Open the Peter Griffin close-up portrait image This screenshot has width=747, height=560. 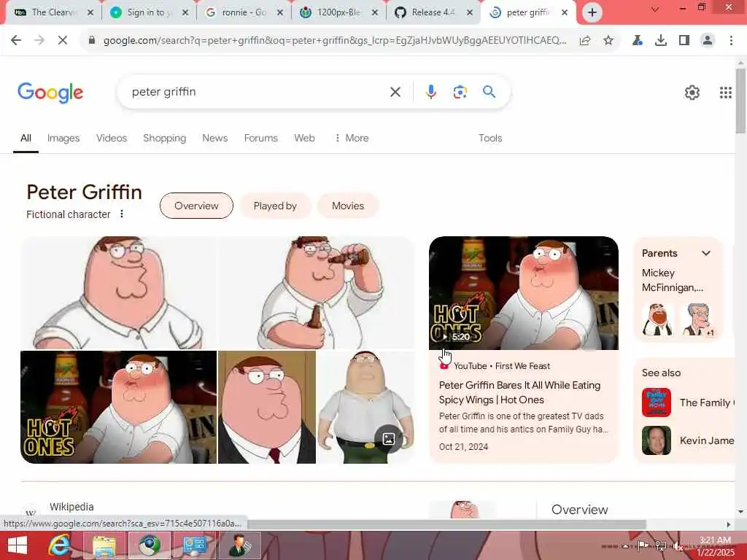pos(118,293)
